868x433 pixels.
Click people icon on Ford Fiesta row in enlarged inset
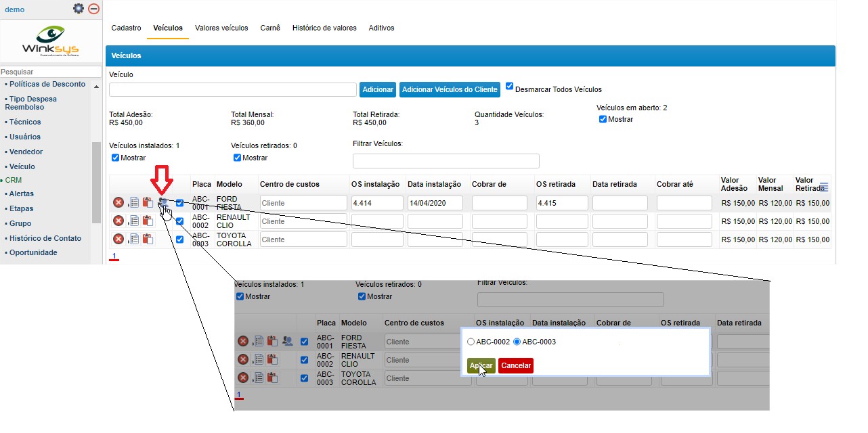click(288, 341)
